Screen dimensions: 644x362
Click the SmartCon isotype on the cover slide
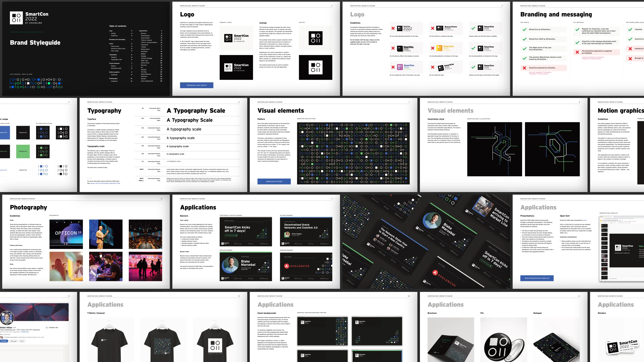pos(16,17)
